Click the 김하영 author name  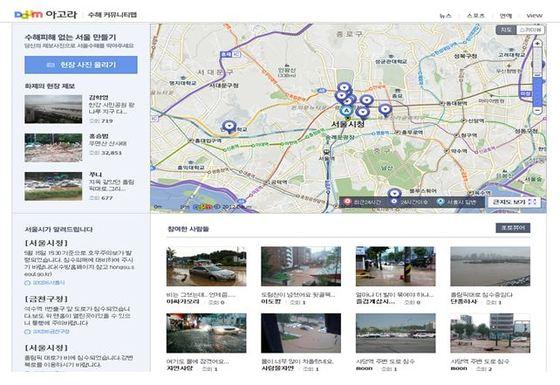[x=99, y=98]
